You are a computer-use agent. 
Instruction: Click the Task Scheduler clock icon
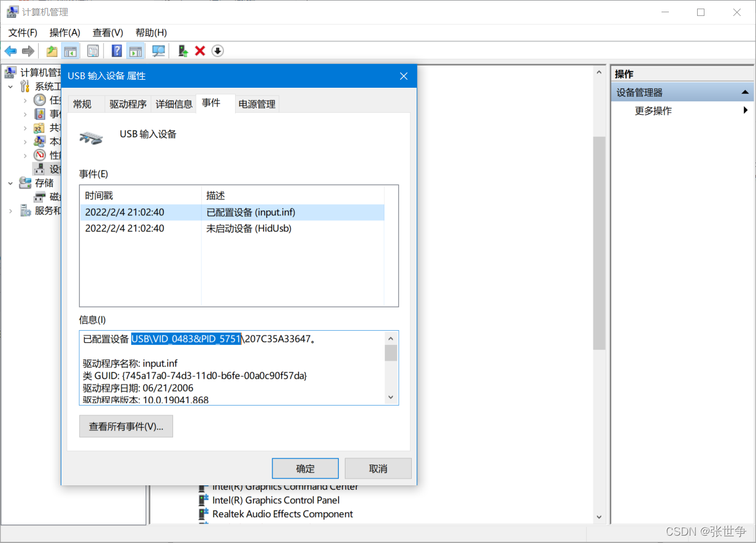(39, 100)
